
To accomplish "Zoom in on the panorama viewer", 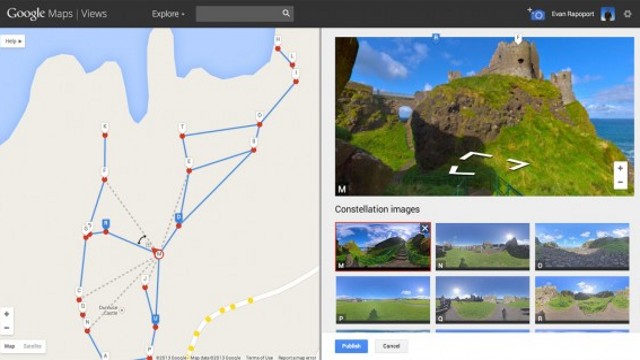I will pos(620,168).
